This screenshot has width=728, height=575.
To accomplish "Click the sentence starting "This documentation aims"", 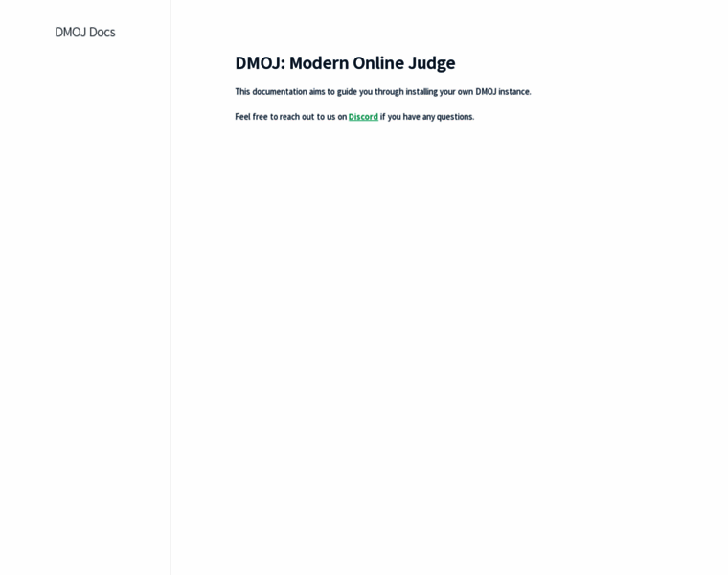I will pyautogui.click(x=382, y=91).
